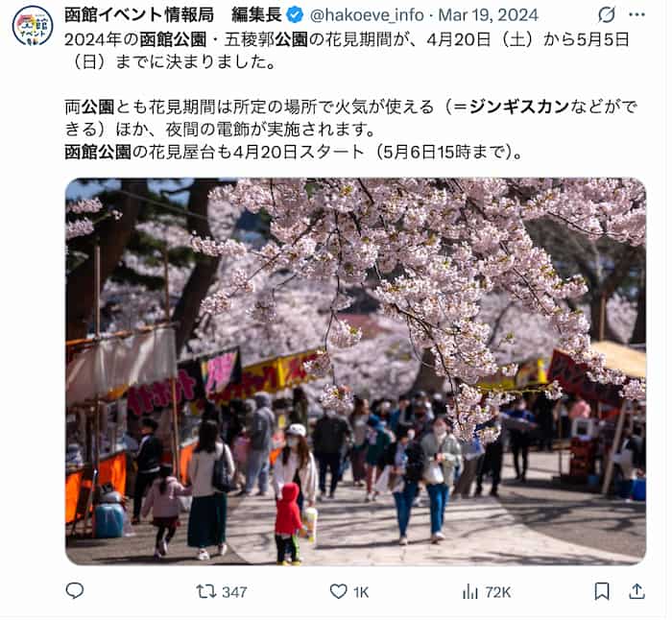Click the Grok circle-slash icon
The height and width of the screenshot is (620, 672).
point(607,15)
